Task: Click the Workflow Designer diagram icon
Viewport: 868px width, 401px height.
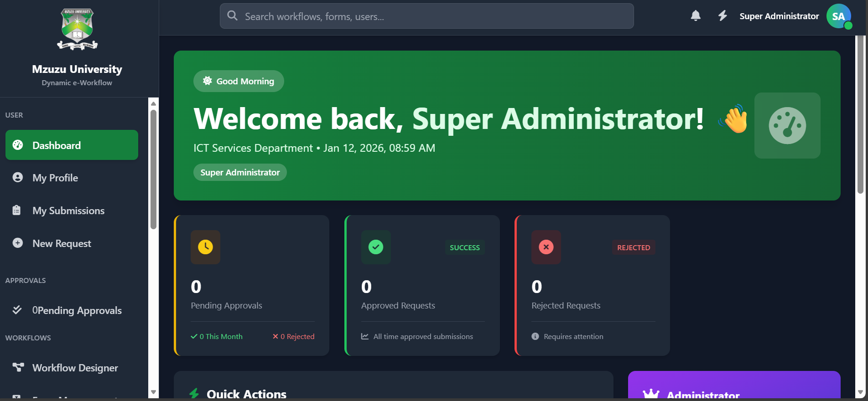Action: pyautogui.click(x=18, y=367)
